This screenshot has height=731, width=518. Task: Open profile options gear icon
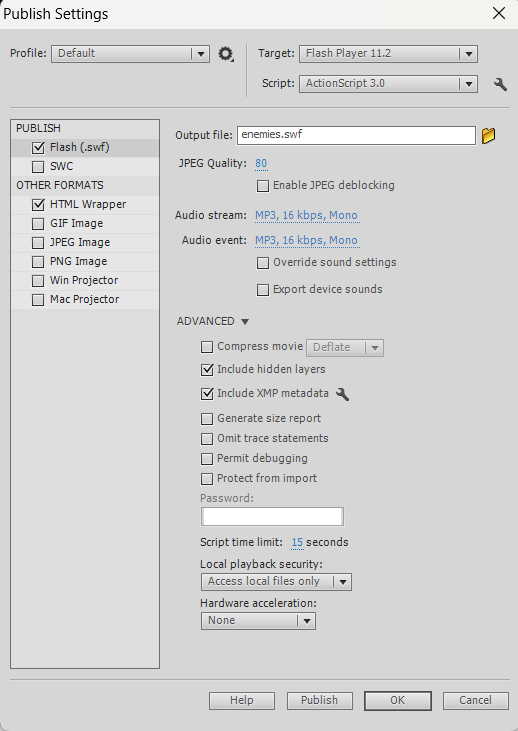click(226, 54)
